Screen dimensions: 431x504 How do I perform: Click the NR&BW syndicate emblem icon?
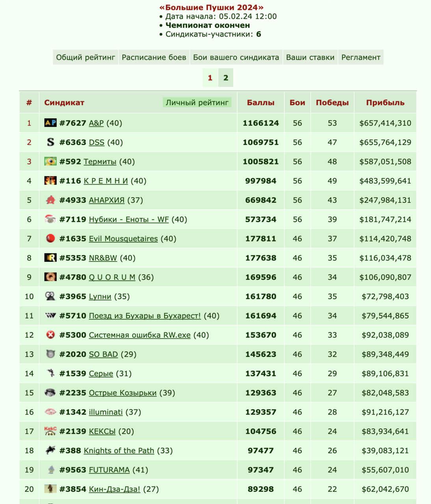[x=50, y=258]
